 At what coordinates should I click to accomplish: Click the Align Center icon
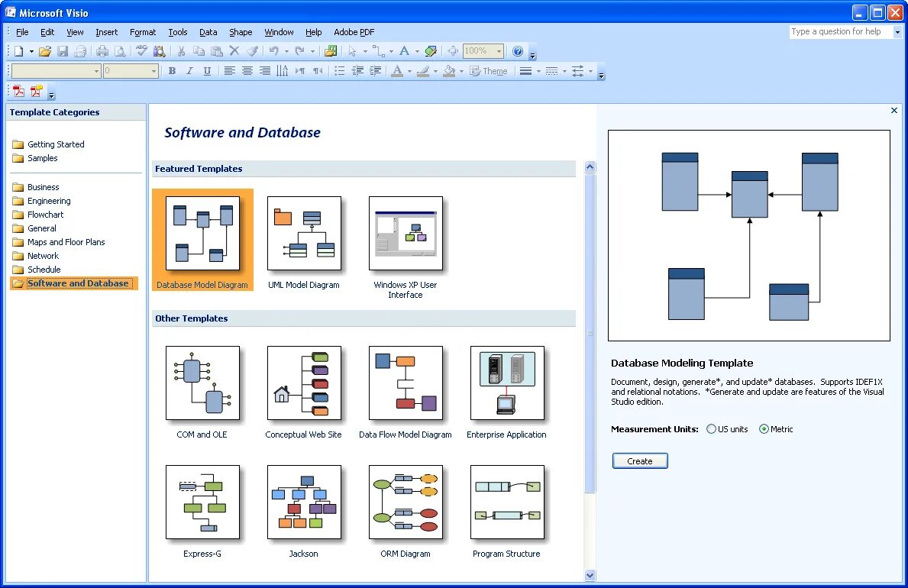coord(247,71)
